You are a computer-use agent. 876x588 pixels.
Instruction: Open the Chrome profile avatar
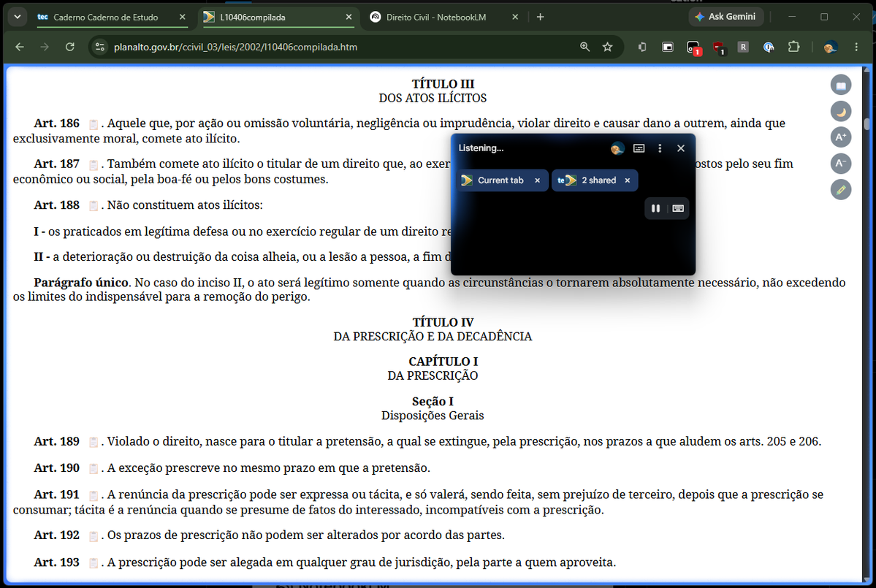pos(830,47)
